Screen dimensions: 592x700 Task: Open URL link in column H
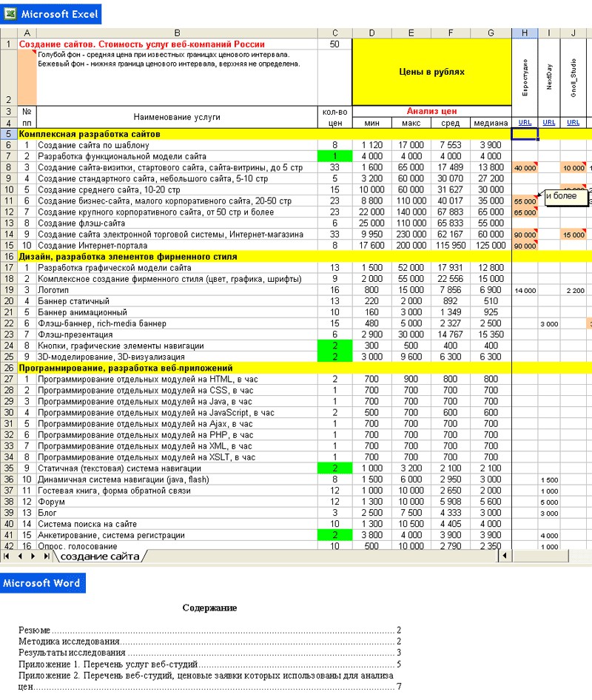pos(525,122)
